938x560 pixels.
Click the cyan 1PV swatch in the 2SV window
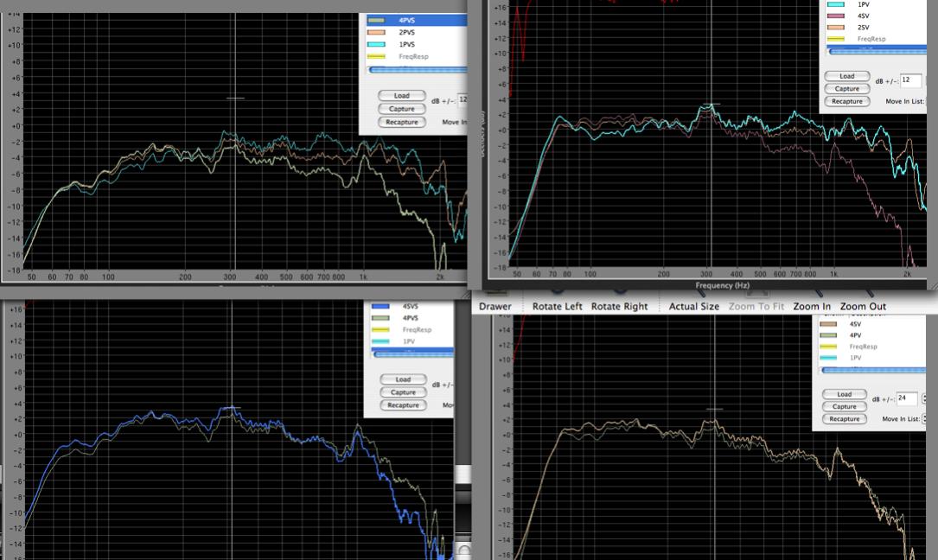click(836, 4)
